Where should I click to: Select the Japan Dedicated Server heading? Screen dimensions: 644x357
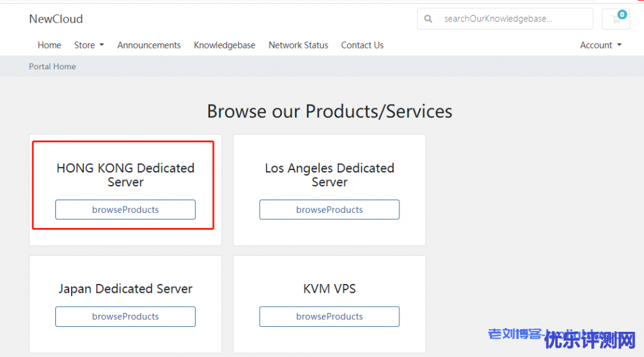click(x=125, y=289)
